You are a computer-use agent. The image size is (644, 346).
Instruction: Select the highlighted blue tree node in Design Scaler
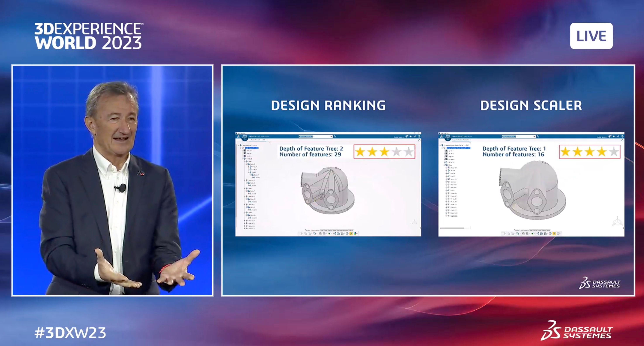pyautogui.click(x=458, y=148)
